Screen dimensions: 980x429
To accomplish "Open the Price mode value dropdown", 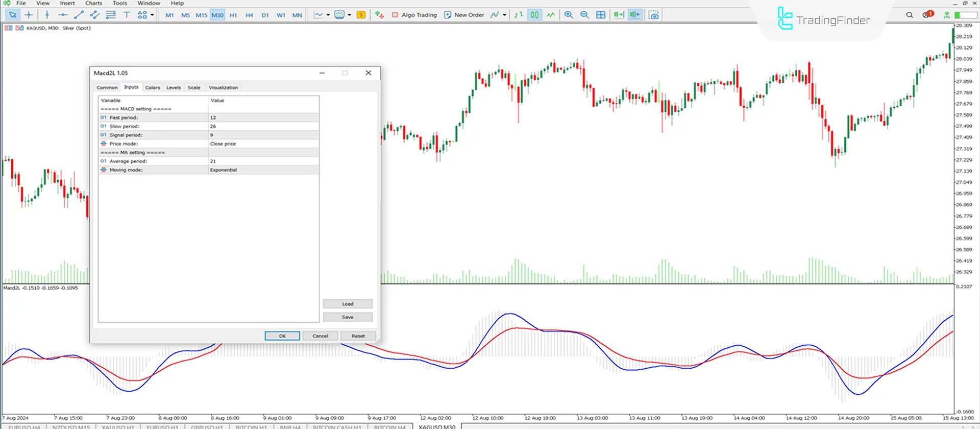I will (x=263, y=144).
